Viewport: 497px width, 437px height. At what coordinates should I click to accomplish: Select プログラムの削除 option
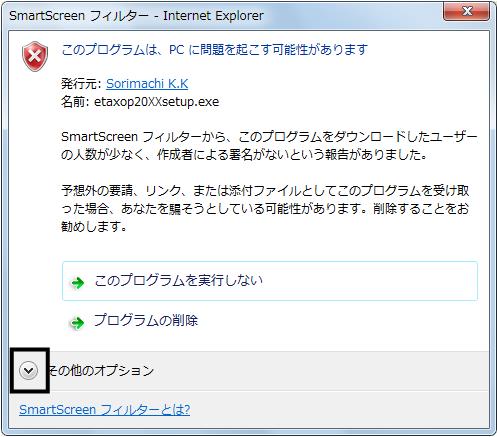pos(146,320)
